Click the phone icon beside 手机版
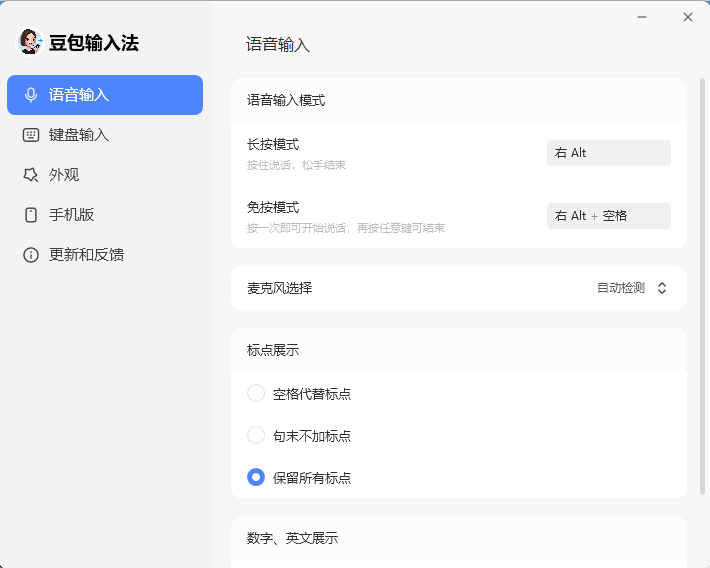The image size is (710, 568). tap(31, 215)
